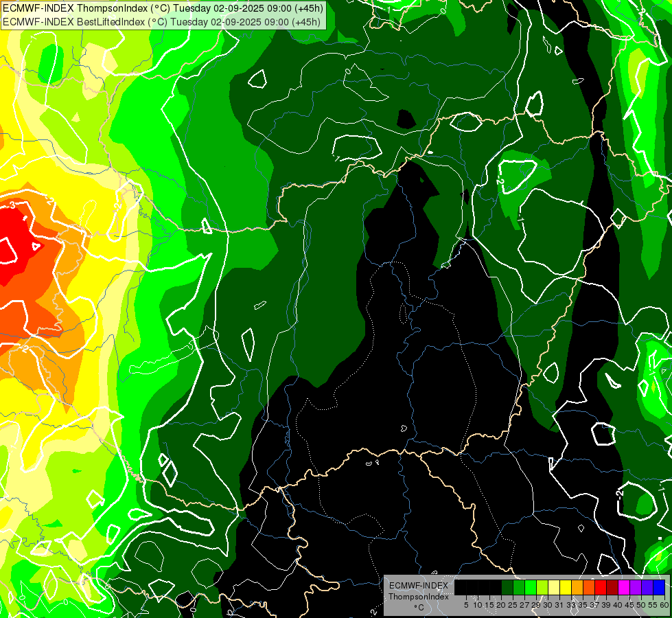The width and height of the screenshot is (672, 618).
Task: Select the magenta 40–45 legend swatch
Action: (624, 587)
